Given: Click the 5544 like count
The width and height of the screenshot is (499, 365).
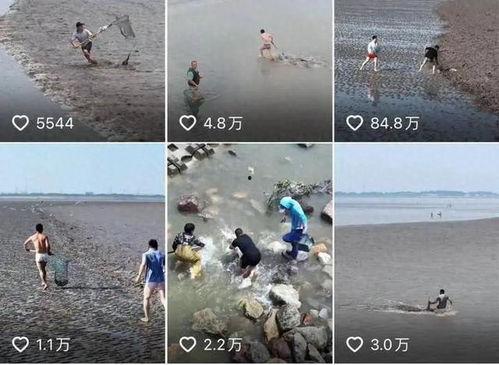Looking at the screenshot, I should point(55,124).
